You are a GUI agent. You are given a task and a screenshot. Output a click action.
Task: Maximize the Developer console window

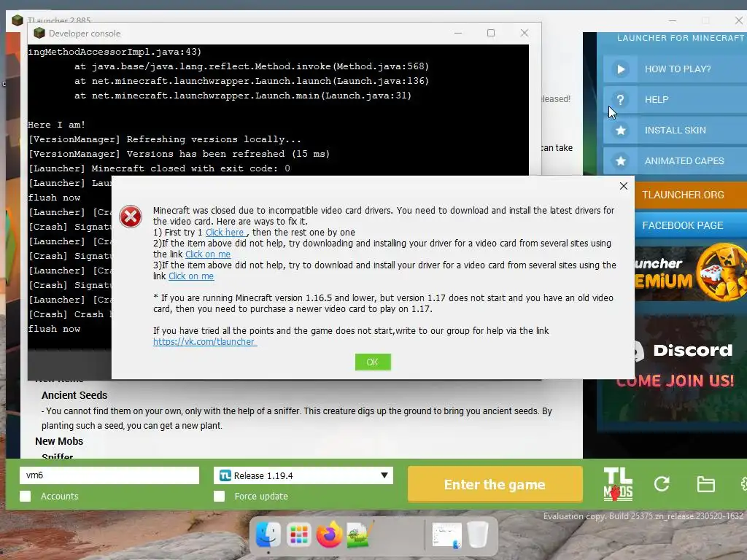click(491, 33)
